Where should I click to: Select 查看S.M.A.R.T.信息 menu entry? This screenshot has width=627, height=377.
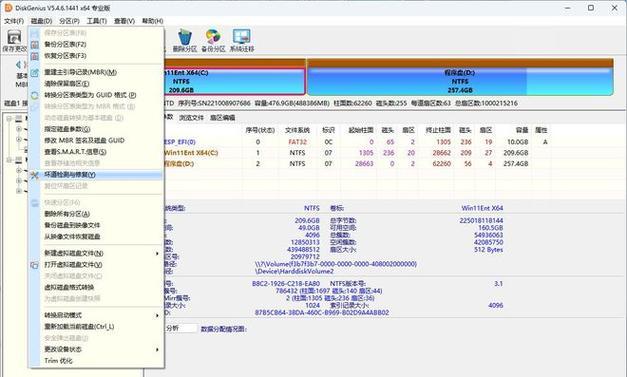pyautogui.click(x=96, y=152)
